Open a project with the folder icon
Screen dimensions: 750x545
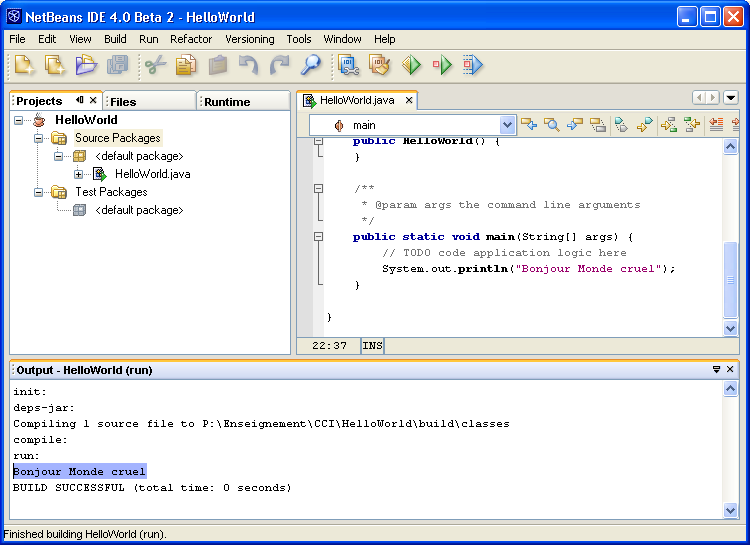click(86, 65)
